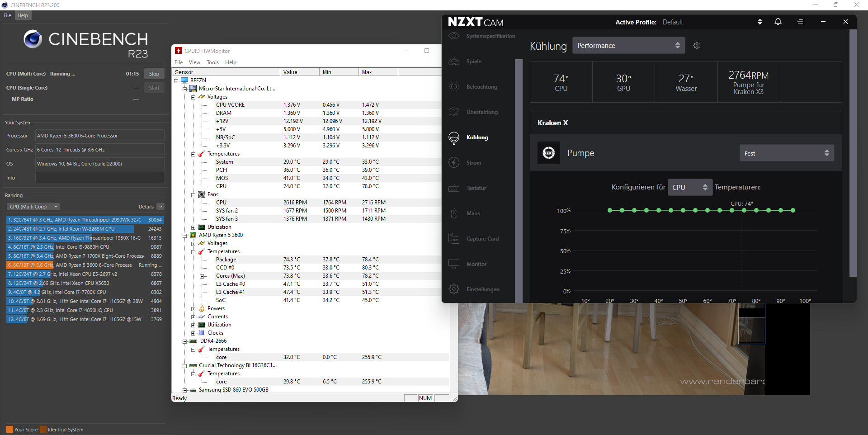
Task: Open Systemspezifikation eye icon in NZXT CAM
Action: click(x=454, y=36)
